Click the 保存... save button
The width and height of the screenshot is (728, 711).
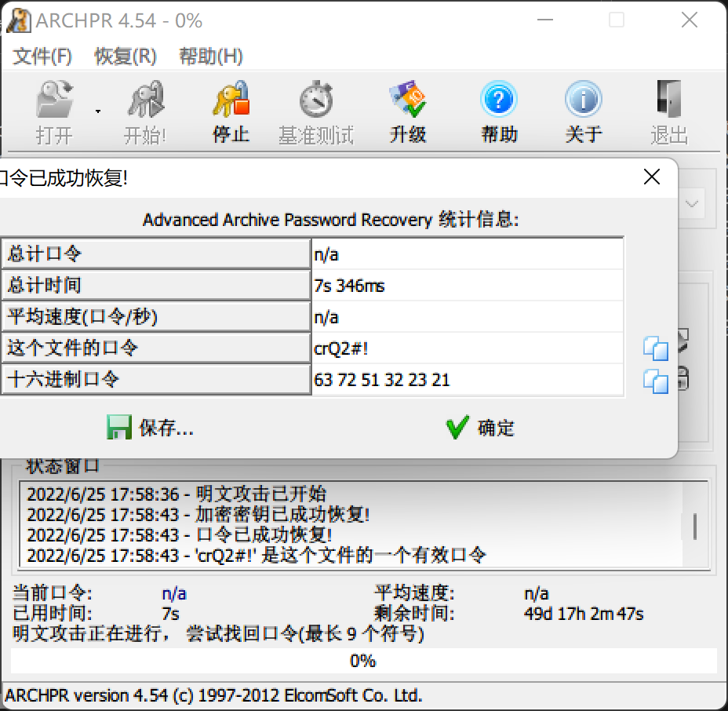click(150, 427)
